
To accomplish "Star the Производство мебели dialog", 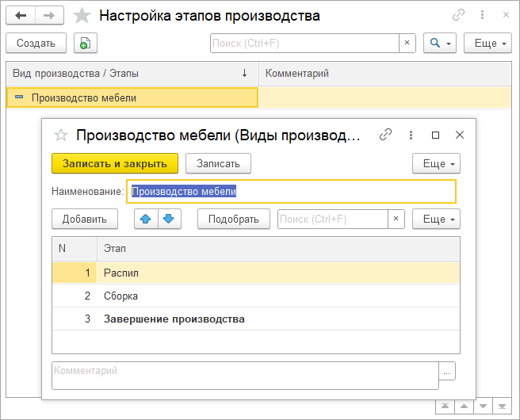I will click(x=60, y=135).
